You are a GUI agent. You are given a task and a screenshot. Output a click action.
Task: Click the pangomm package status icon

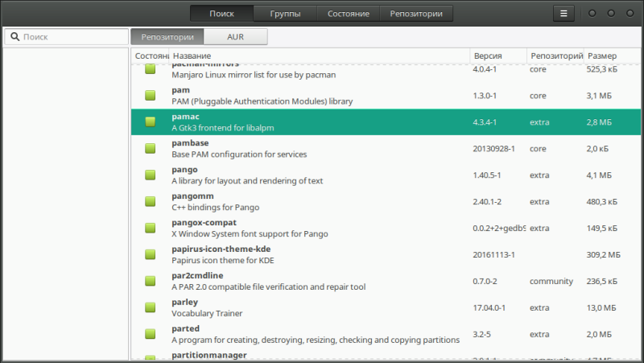150,202
